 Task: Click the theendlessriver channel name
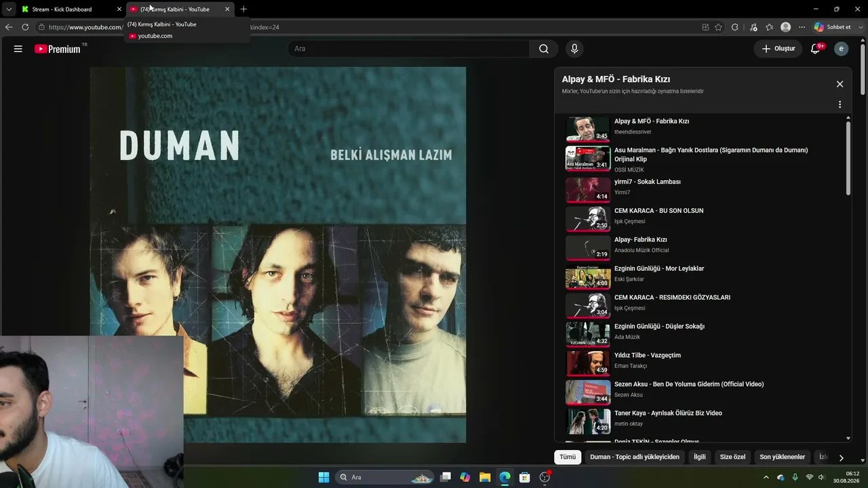click(633, 132)
